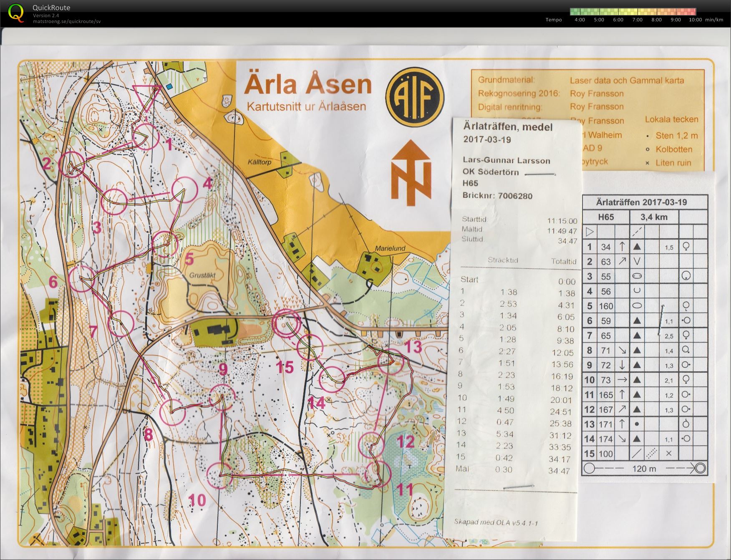Click the double-circle finish near control 15
731x560 pixels.
tap(286, 323)
